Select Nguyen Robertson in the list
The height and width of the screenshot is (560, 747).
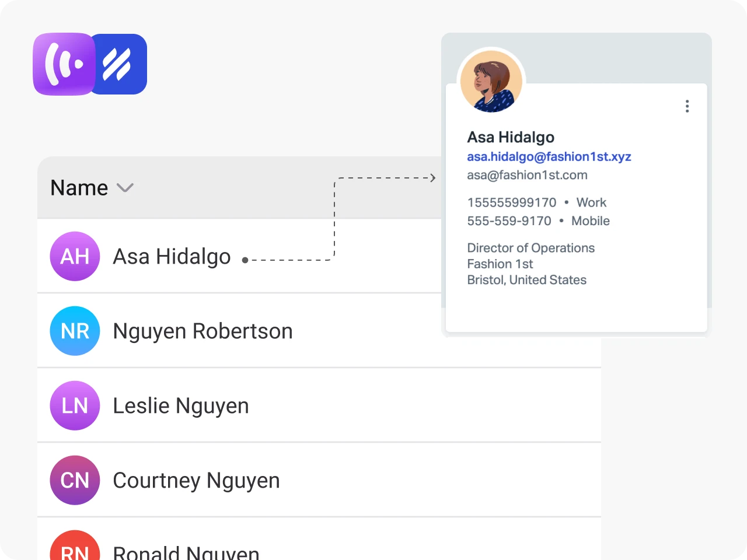(203, 331)
